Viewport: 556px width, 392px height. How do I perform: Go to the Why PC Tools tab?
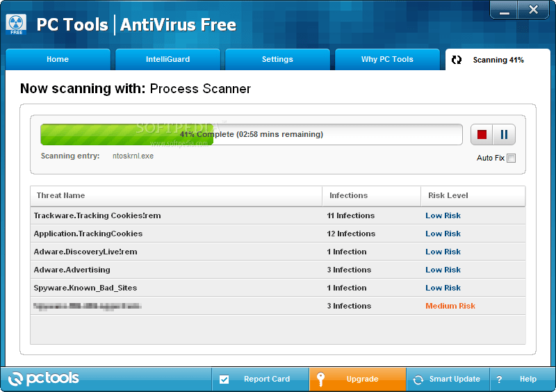tap(387, 59)
